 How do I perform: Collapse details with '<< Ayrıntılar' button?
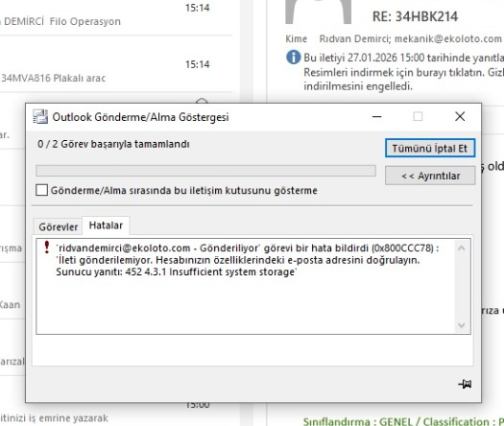coord(430,176)
